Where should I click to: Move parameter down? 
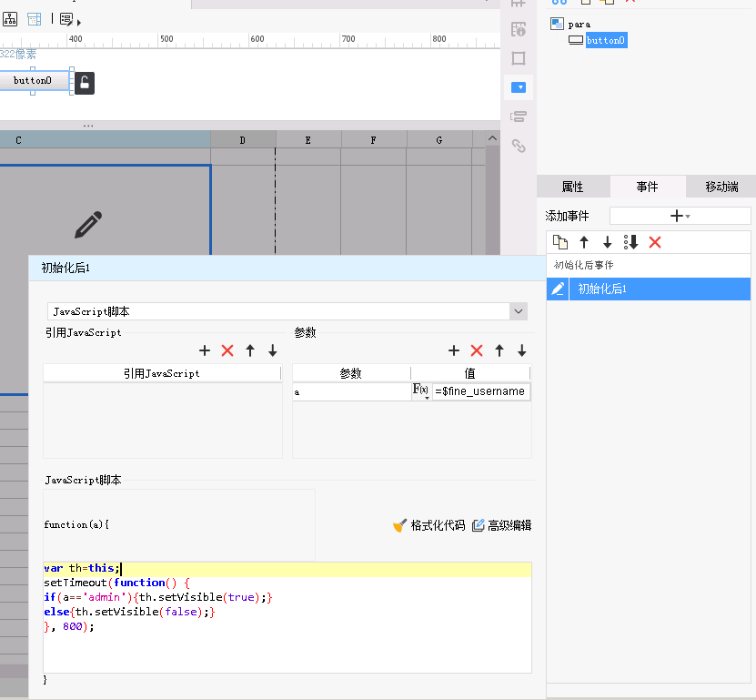(521, 350)
